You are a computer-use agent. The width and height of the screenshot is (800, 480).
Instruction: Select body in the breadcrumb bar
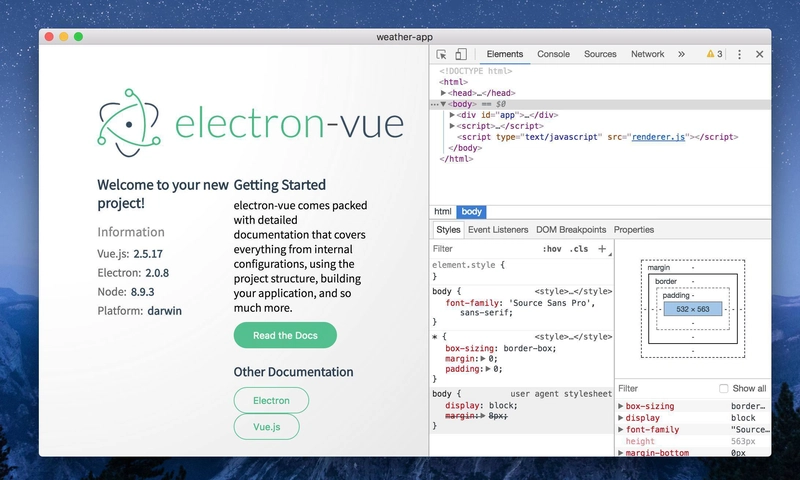point(471,212)
